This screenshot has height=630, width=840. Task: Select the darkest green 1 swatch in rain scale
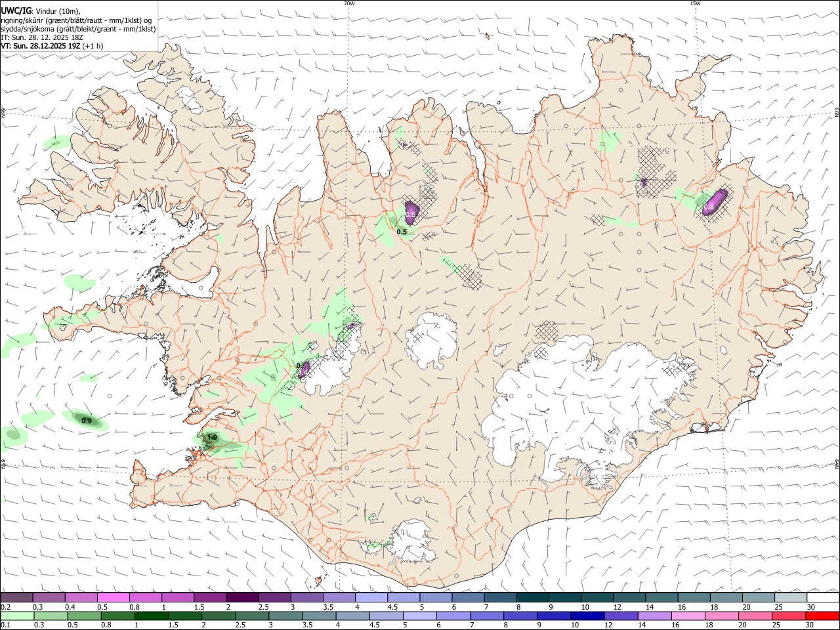152,616
